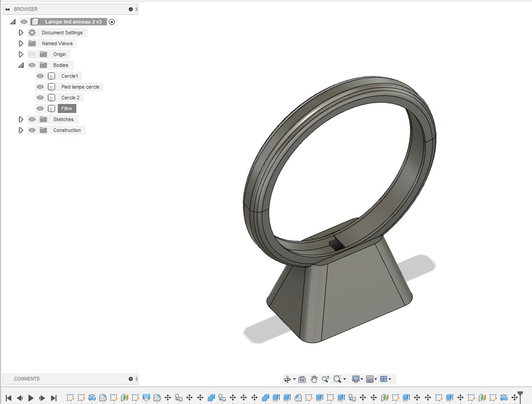Click the Viewports layout icon
The width and height of the screenshot is (532, 404).
383,379
